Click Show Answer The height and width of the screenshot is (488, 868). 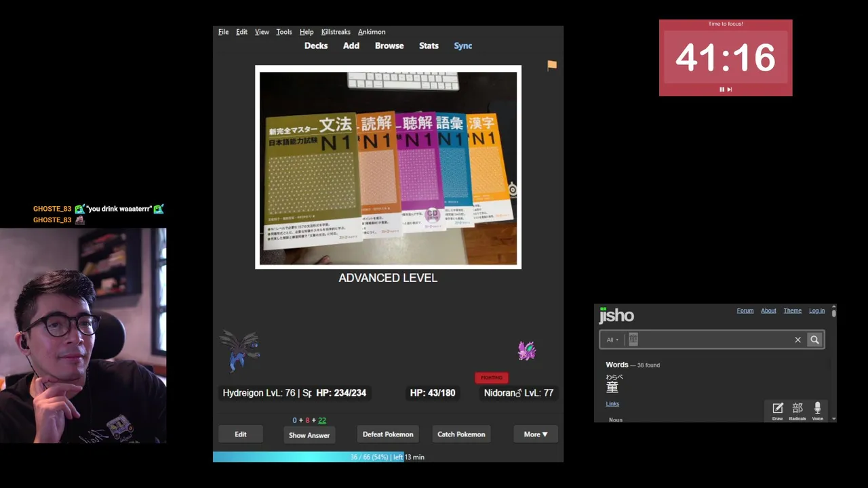[309, 435]
